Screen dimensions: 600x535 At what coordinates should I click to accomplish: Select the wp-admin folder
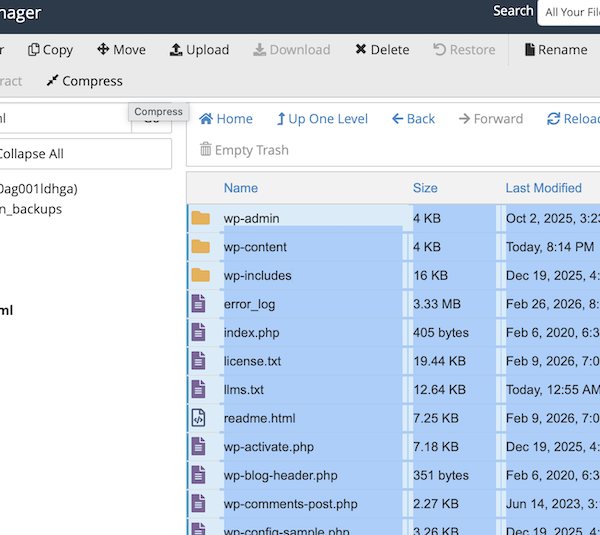[x=251, y=218]
